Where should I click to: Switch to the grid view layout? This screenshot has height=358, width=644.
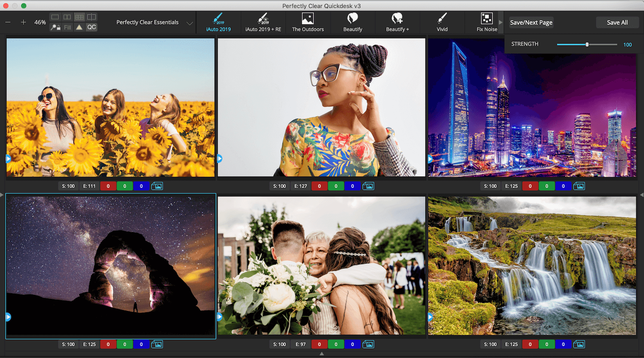click(79, 17)
